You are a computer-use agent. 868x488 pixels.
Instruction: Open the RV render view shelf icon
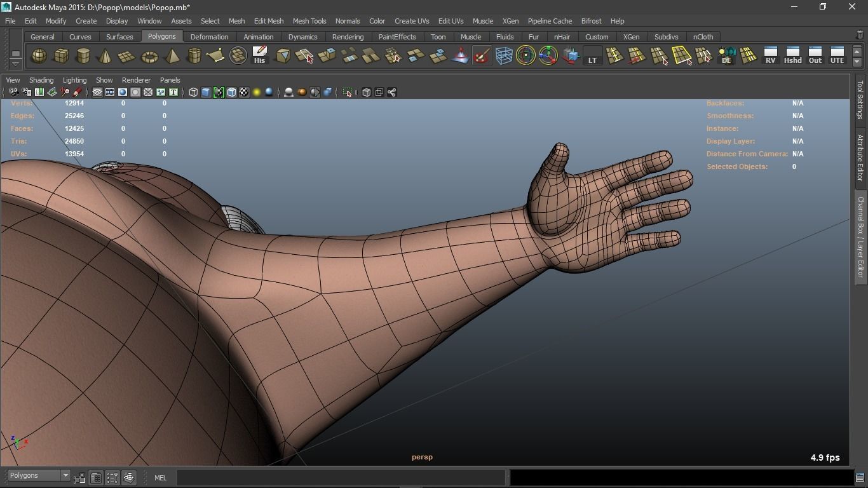770,56
